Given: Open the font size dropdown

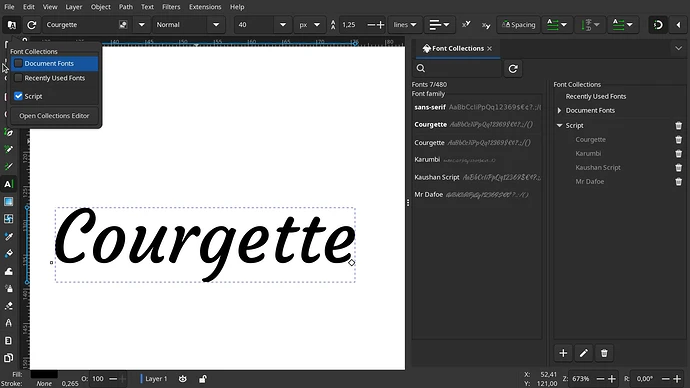Looking at the screenshot, I should [283, 25].
